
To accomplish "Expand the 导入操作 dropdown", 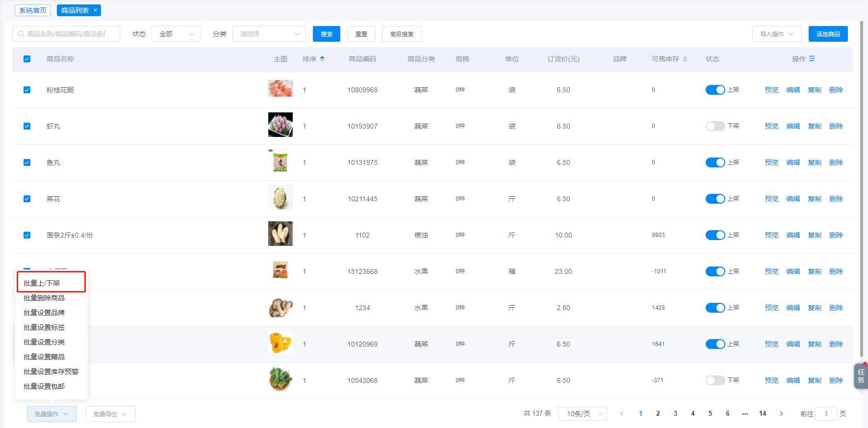I will pos(777,34).
